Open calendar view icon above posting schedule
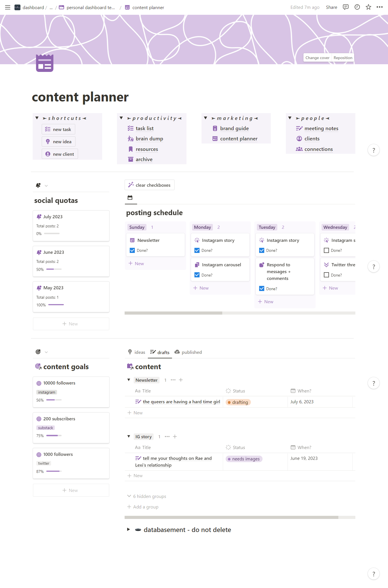388x588 pixels. coord(130,198)
